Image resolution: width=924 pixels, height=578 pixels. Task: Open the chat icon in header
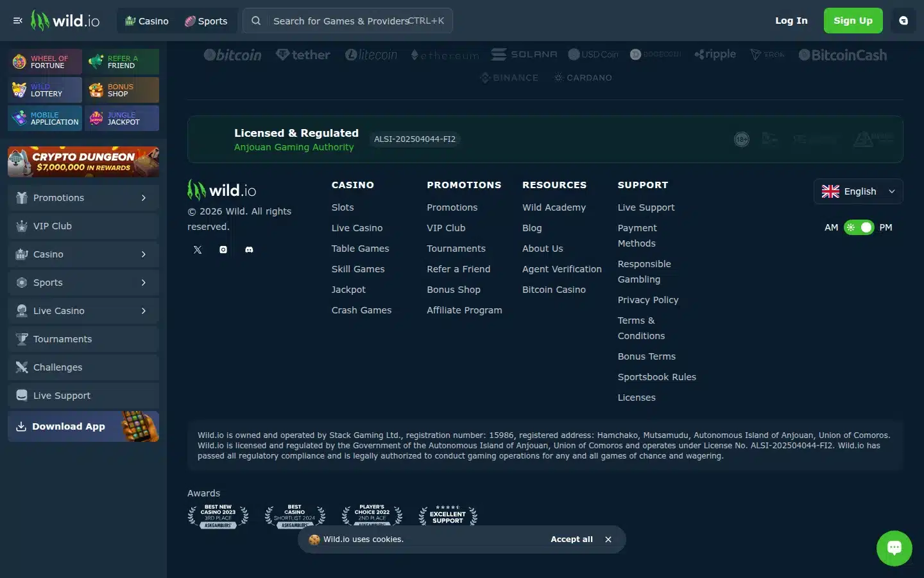pyautogui.click(x=903, y=21)
